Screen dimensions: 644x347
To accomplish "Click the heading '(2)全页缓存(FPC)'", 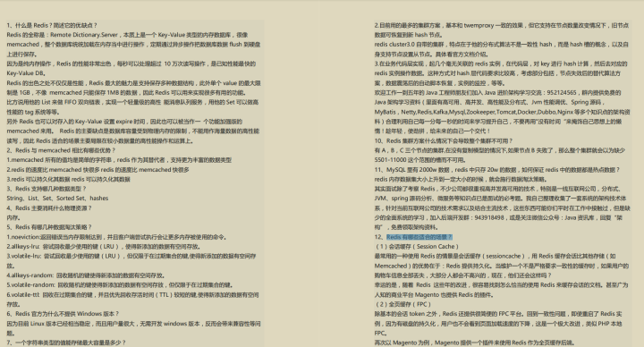I will pos(402,304).
